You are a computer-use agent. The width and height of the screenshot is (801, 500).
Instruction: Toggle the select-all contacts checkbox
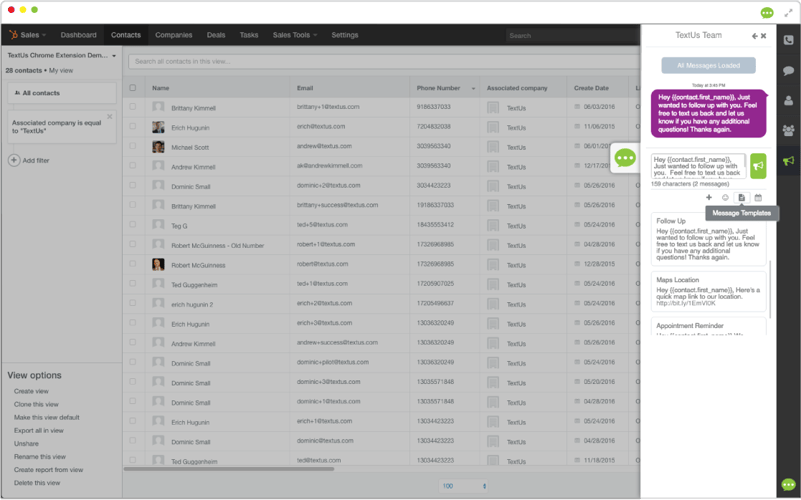pyautogui.click(x=133, y=88)
